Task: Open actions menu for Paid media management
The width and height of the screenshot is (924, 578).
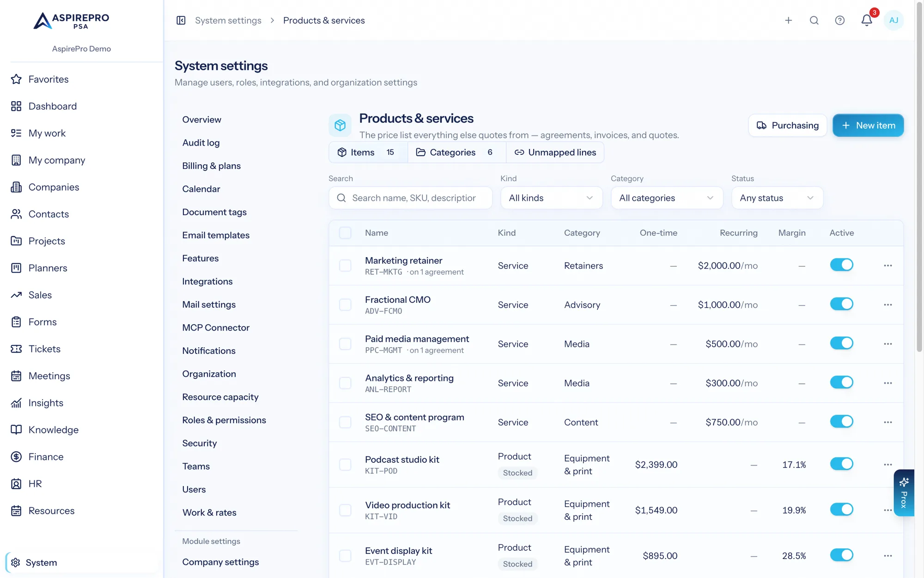Action: pos(888,344)
